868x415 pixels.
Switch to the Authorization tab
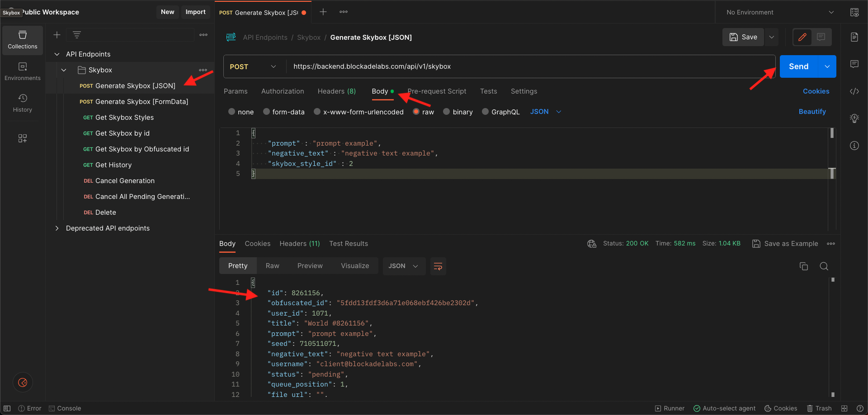tap(283, 91)
